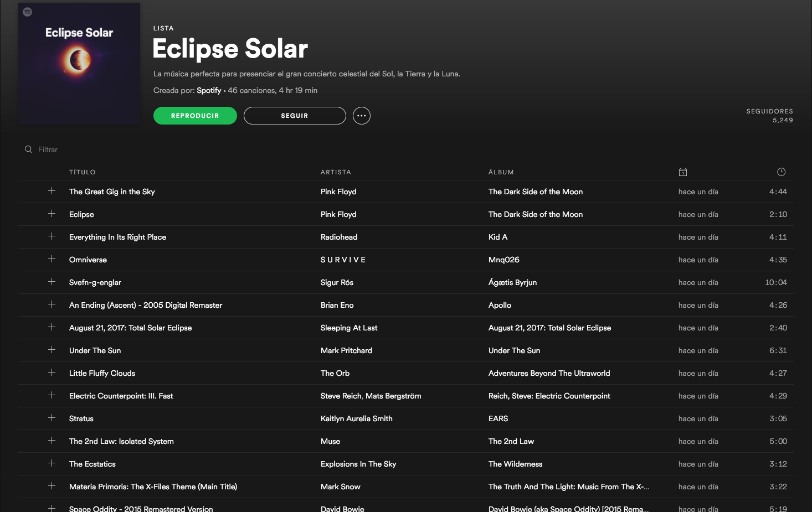The width and height of the screenshot is (812, 512).
Task: Add "The Great Gig in the Sky" with its plus icon
Action: [x=52, y=191]
